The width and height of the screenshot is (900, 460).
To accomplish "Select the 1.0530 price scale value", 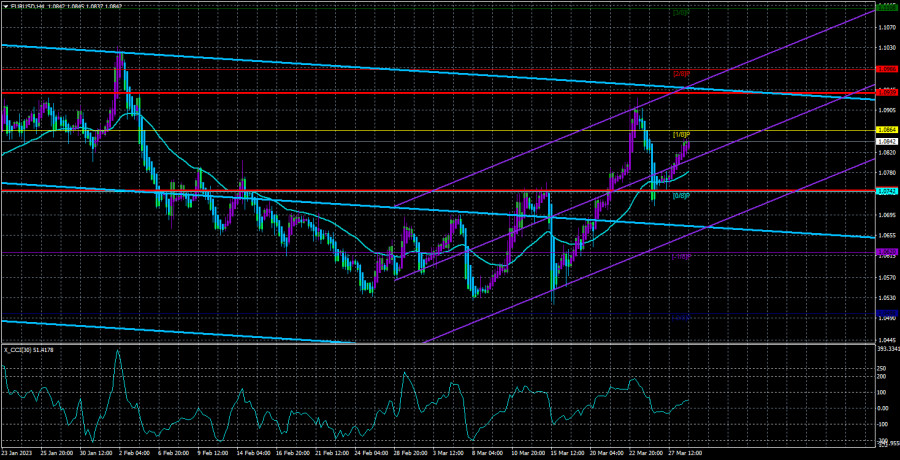I will [x=887, y=298].
